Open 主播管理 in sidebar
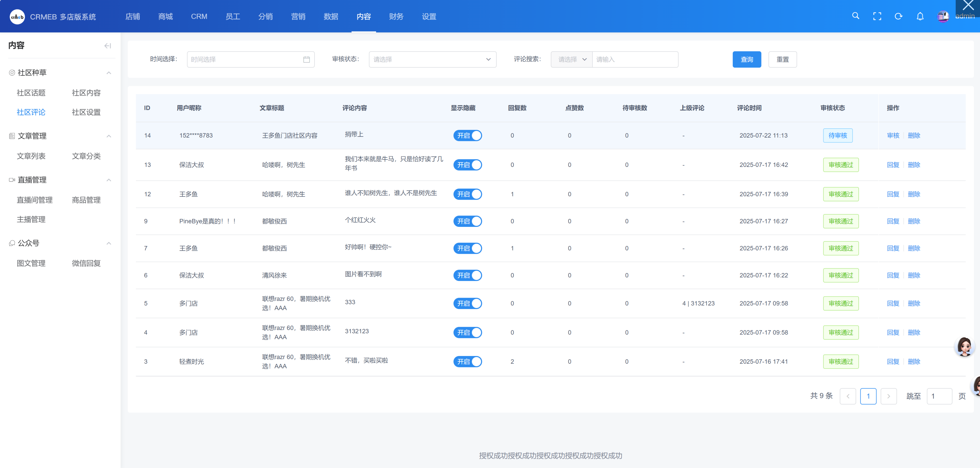The width and height of the screenshot is (980, 468). pyautogui.click(x=31, y=219)
